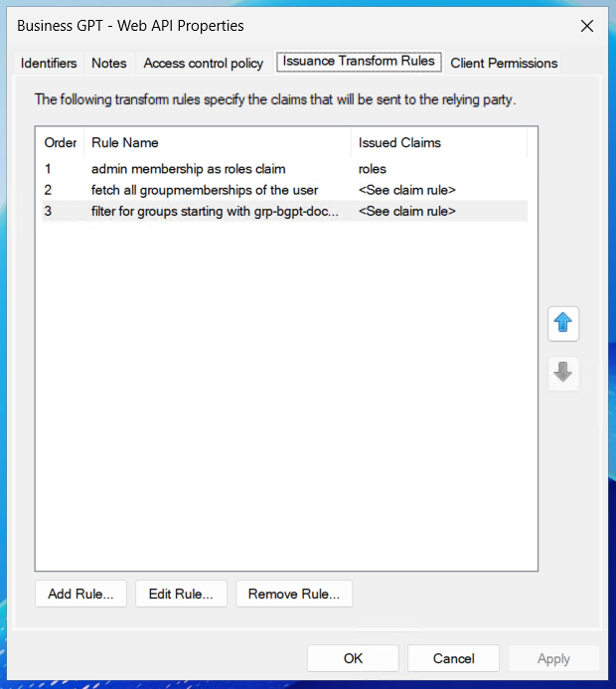The height and width of the screenshot is (689, 616).
Task: Click '<See claim rule>' in row 2
Action: [407, 190]
